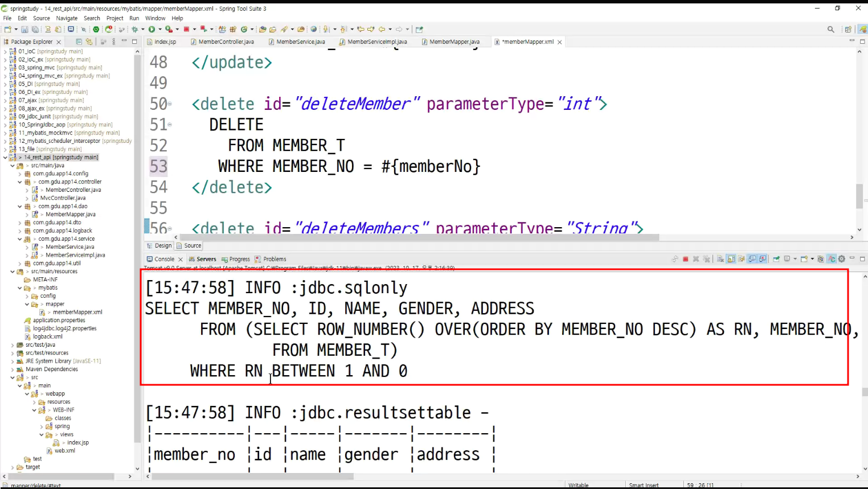The height and width of the screenshot is (489, 868).
Task: Select web.xml in the WEB-INF folder
Action: [65, 451]
